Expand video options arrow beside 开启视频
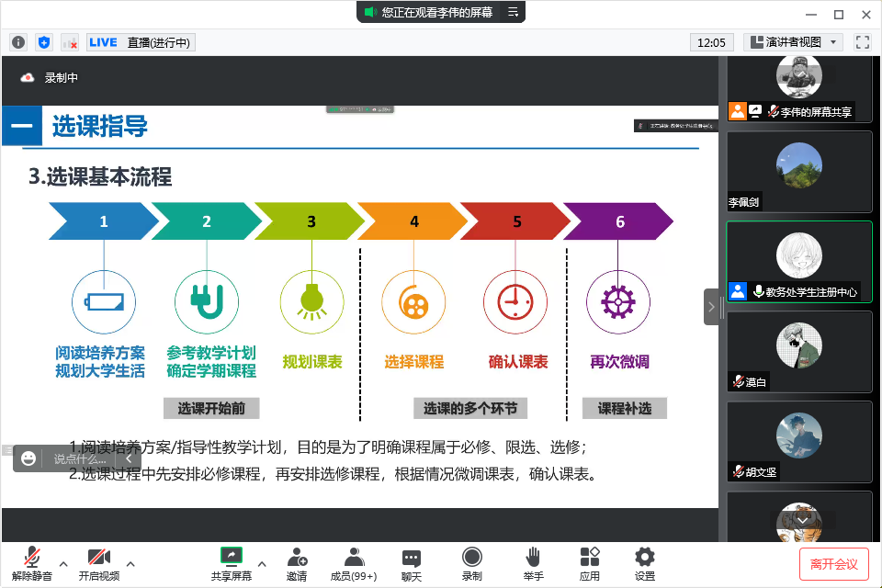The width and height of the screenshot is (882, 588). pos(130,563)
